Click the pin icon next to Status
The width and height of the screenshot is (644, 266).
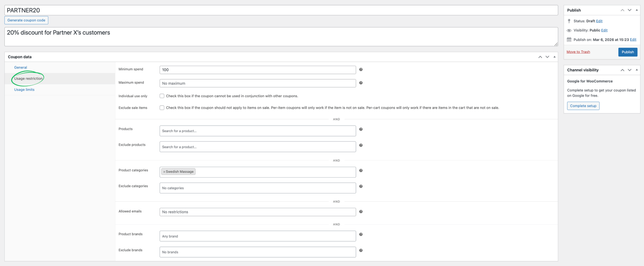pos(569,21)
